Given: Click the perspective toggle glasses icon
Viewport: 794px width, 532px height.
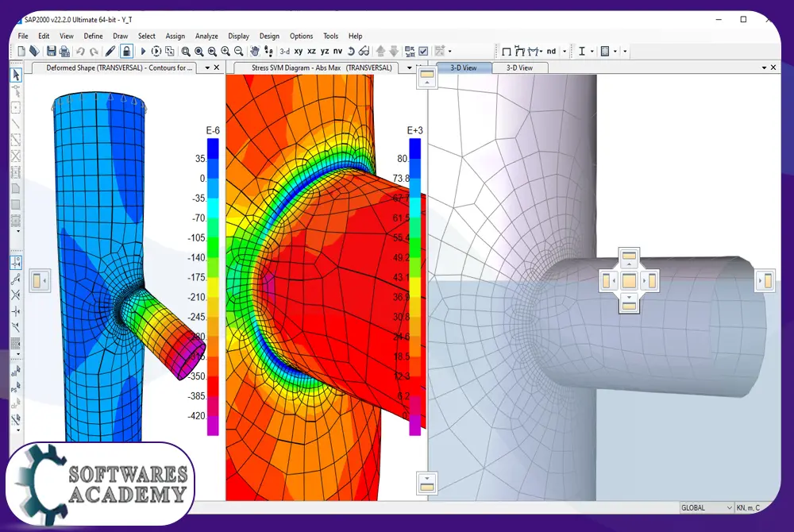Looking at the screenshot, I should pos(364,51).
